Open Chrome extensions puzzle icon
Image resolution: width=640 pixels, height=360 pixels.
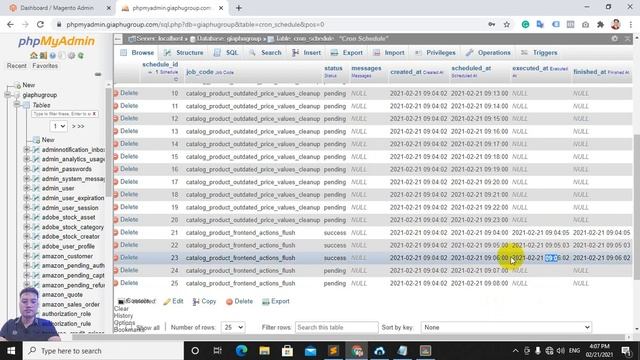tap(600, 24)
